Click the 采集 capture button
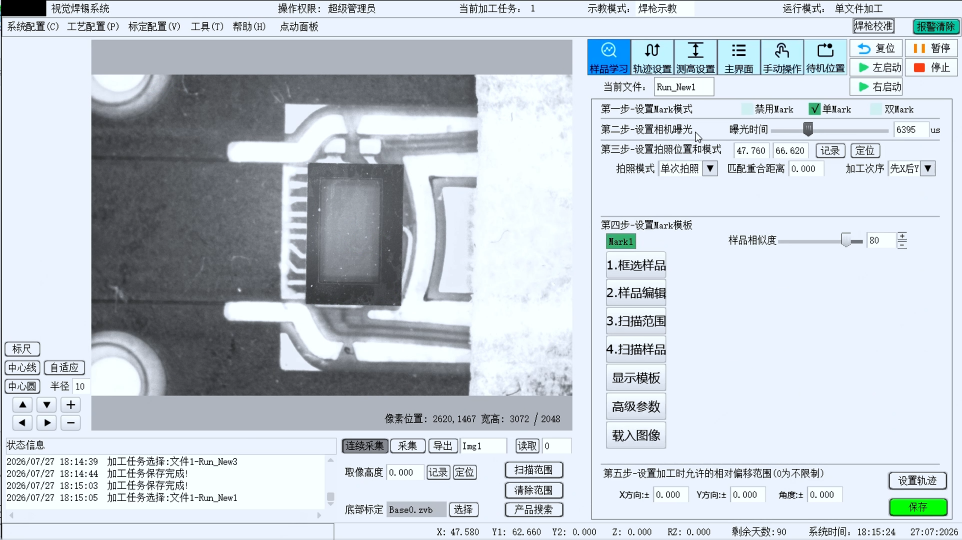 click(407, 446)
